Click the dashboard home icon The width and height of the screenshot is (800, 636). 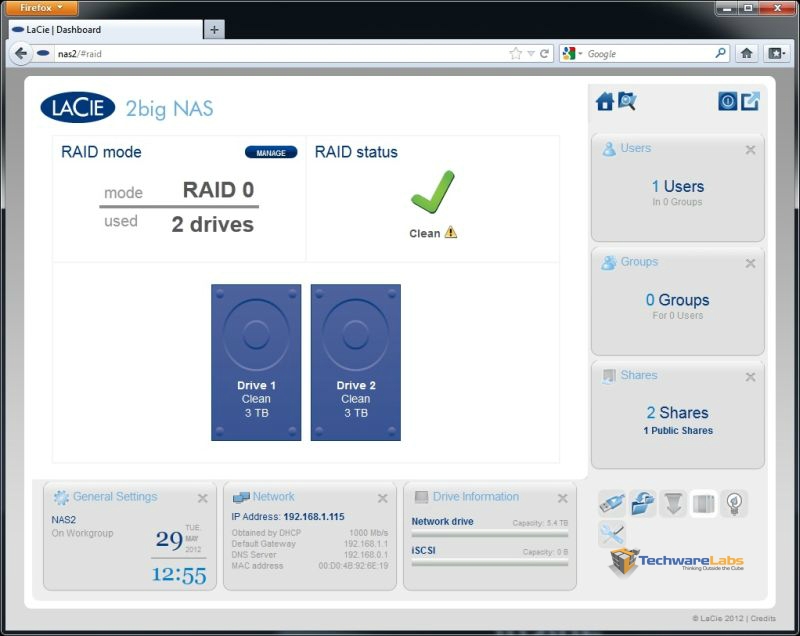604,101
